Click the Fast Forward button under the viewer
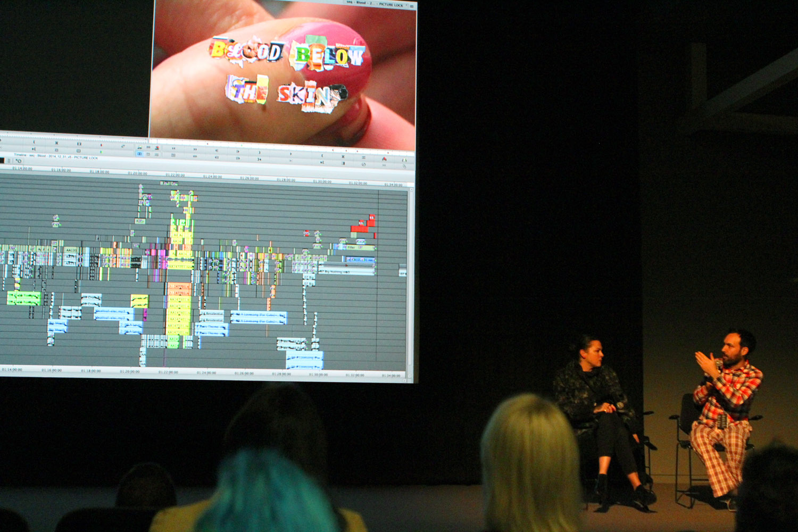The height and width of the screenshot is (532, 798). (195, 149)
